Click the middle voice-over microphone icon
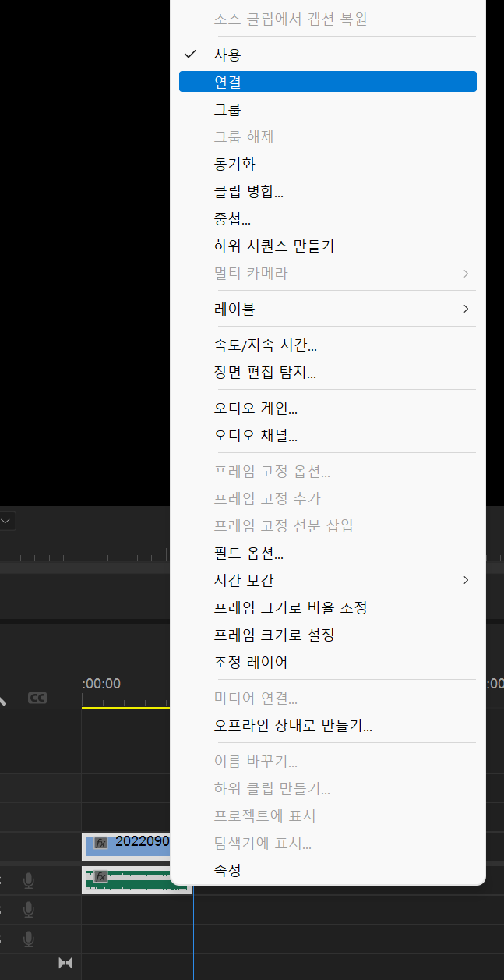 (x=29, y=910)
